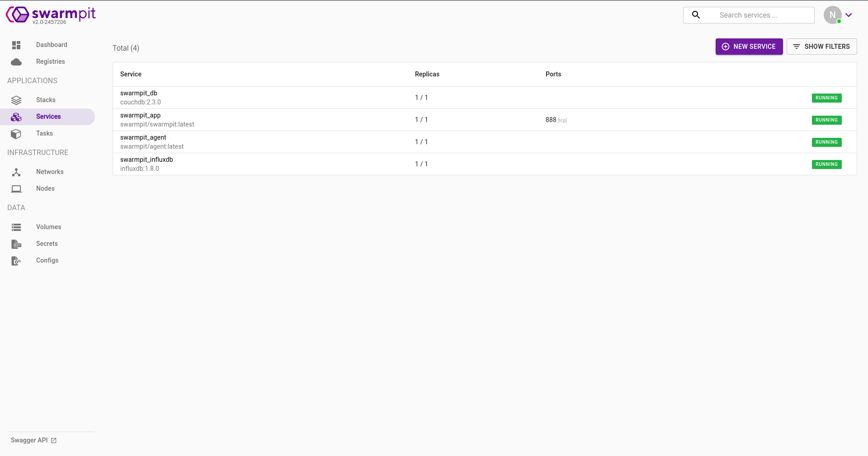
Task: Click the couchdb:2.3.0 image text
Action: tap(141, 102)
